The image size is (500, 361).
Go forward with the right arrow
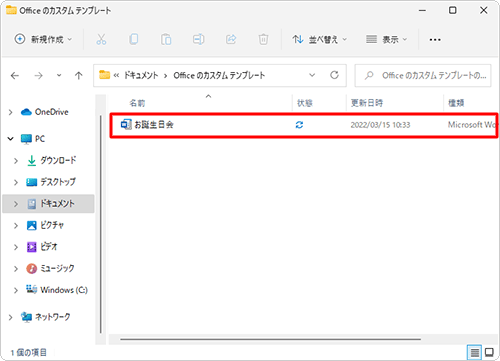[x=38, y=76]
